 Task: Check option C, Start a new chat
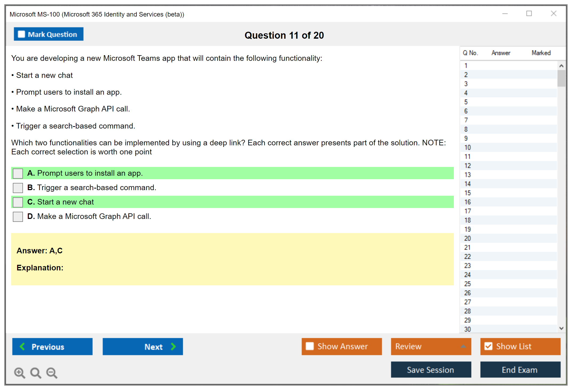(18, 202)
